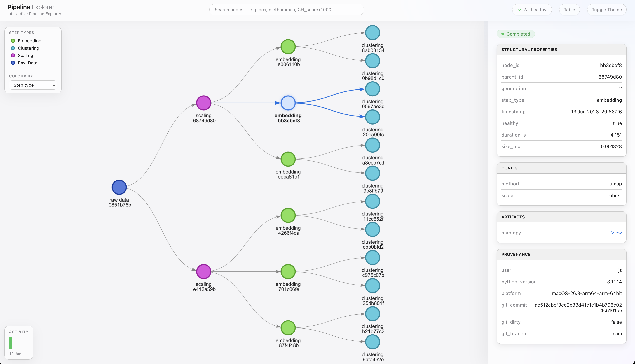Click the platform value macOS-26.3-arm64-arm-64bit
The width and height of the screenshot is (635, 364).
click(x=587, y=294)
